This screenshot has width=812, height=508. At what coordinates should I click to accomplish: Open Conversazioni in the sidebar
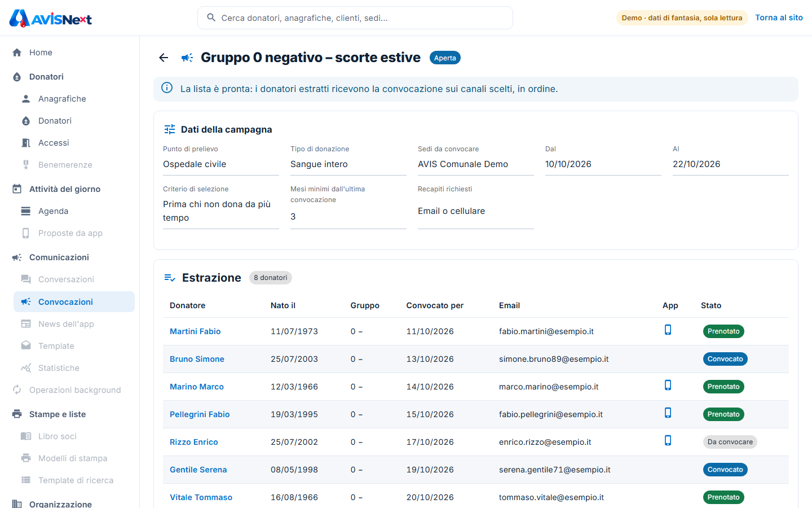tap(74, 279)
